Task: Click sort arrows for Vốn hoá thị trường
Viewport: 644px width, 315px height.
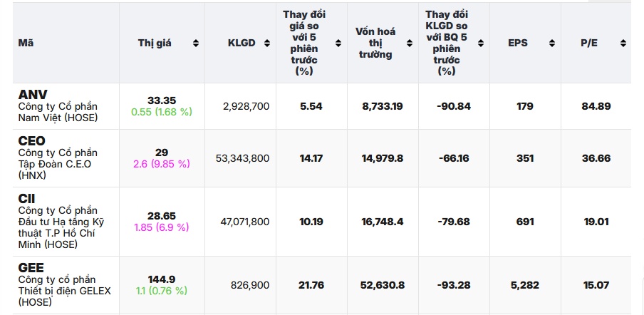Action: [408, 43]
